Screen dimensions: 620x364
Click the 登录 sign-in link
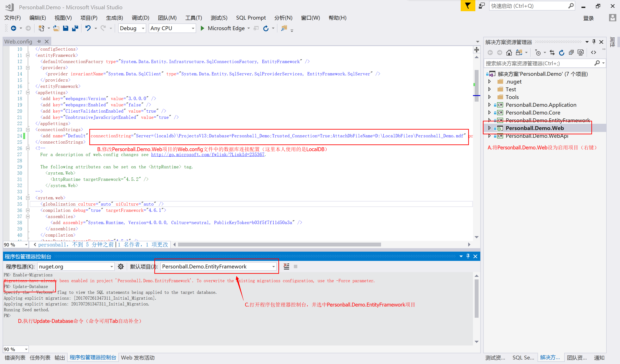click(x=588, y=18)
